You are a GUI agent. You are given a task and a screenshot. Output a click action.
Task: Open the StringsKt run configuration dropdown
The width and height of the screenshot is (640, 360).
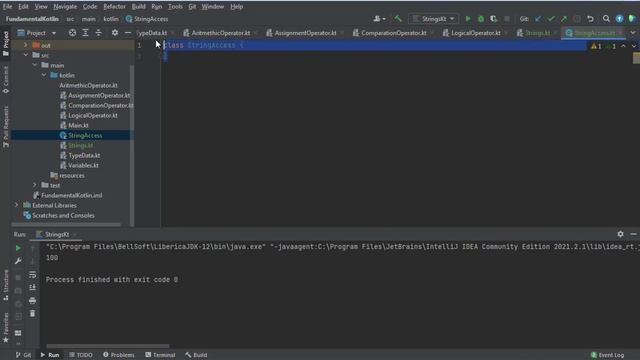[433, 19]
